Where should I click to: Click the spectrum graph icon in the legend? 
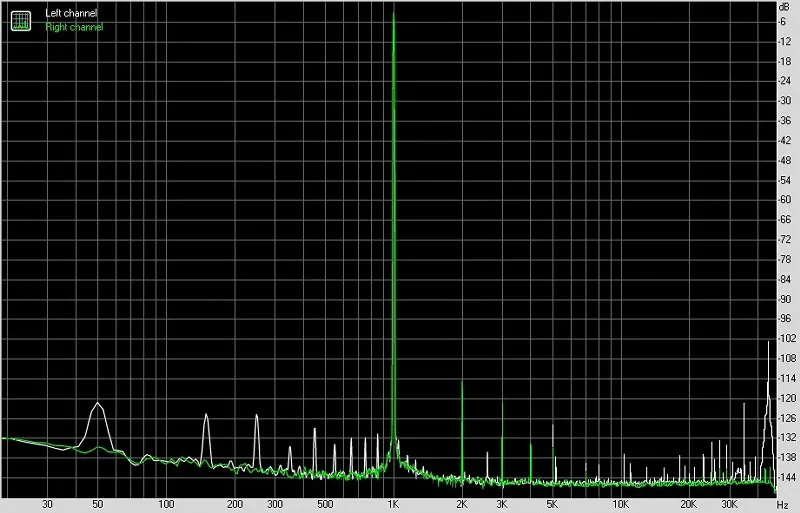(21, 20)
